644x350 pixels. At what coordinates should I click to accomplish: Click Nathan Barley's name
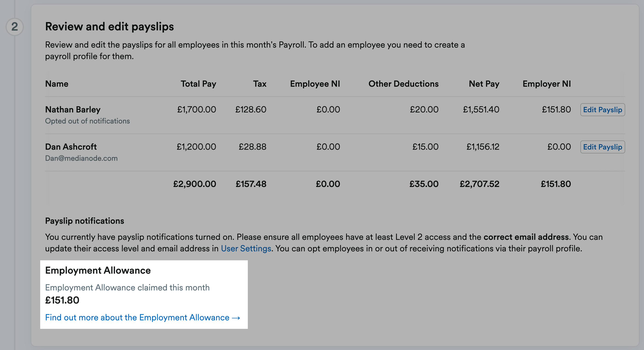click(x=73, y=110)
